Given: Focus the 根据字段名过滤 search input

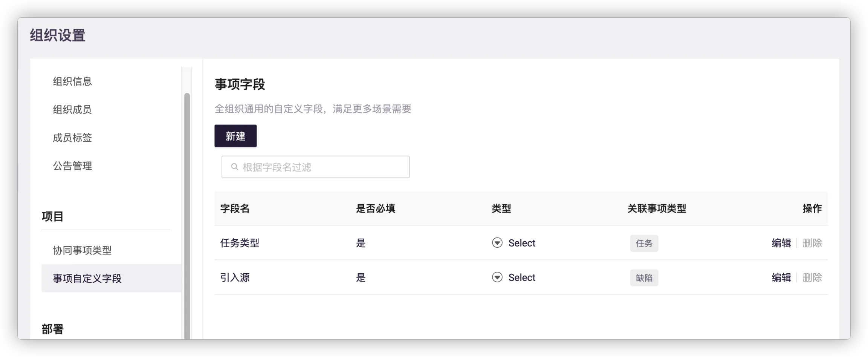Looking at the screenshot, I should [316, 167].
